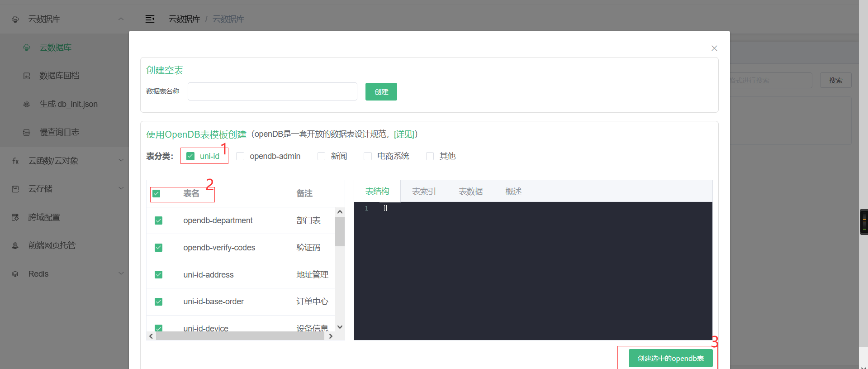Click the 云数据库 breadcrumb root
Screen dimensions: 868x369
[x=185, y=19]
